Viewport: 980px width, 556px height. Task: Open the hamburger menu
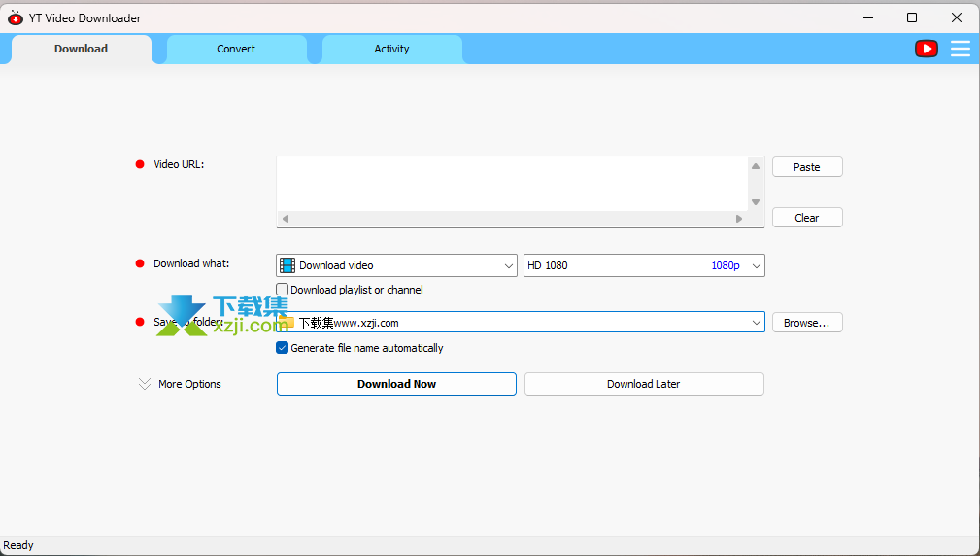point(960,49)
